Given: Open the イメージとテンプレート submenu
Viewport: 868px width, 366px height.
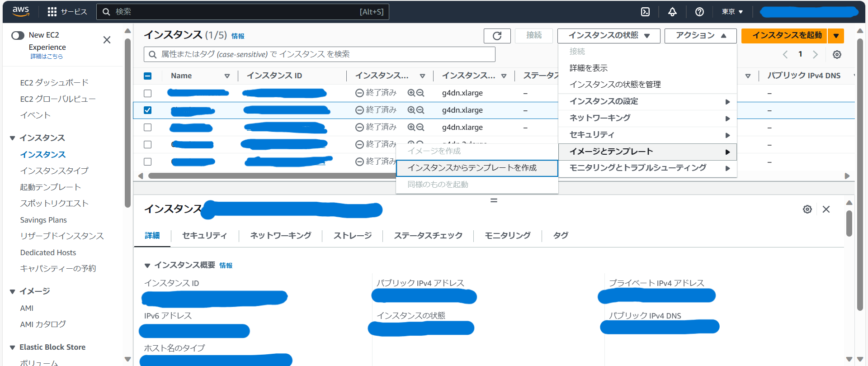Looking at the screenshot, I should (647, 152).
